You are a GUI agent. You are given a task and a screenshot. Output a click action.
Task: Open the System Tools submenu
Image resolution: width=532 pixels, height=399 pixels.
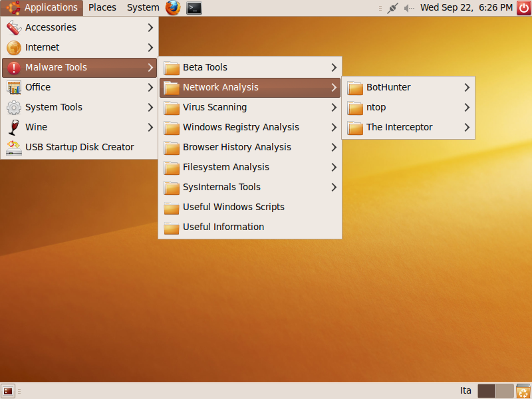click(79, 108)
